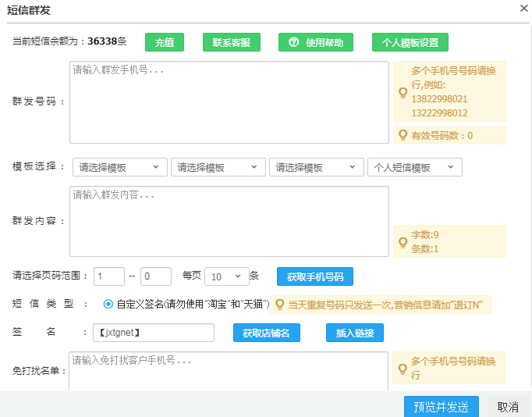The image size is (532, 417).
Task: Expand the second 请选择模板 dropdown
Action: (218, 167)
